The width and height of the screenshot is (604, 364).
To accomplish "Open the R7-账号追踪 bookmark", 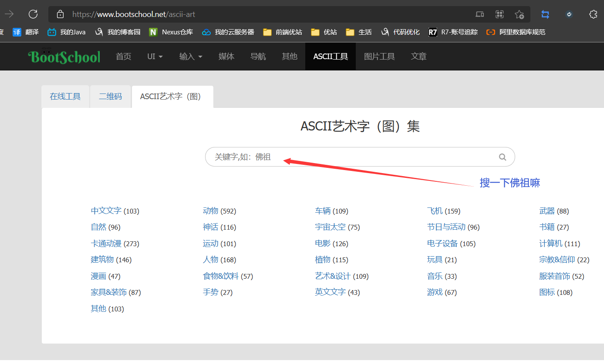I will 453,32.
